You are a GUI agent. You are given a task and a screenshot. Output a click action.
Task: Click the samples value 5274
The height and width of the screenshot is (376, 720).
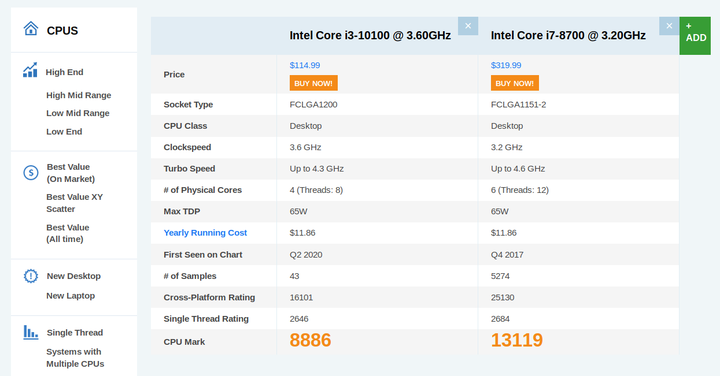[x=500, y=276]
